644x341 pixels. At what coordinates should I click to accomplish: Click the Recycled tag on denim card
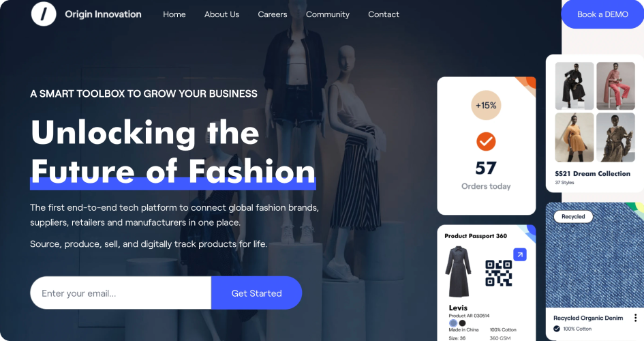coord(573,216)
